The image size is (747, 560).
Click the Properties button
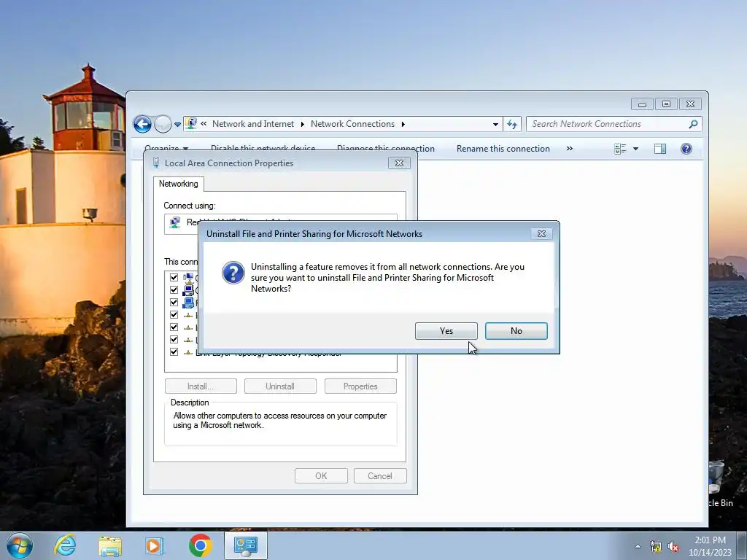click(x=360, y=386)
